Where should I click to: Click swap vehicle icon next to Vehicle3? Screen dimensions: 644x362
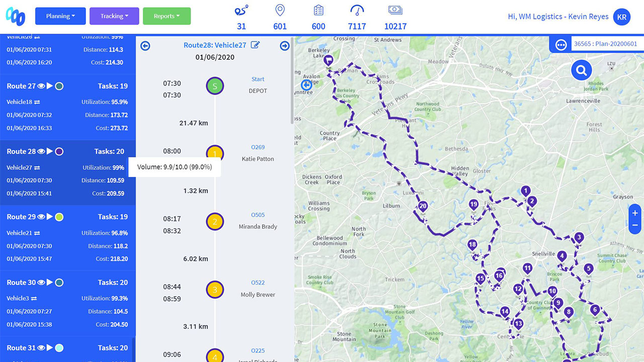pos(34,299)
